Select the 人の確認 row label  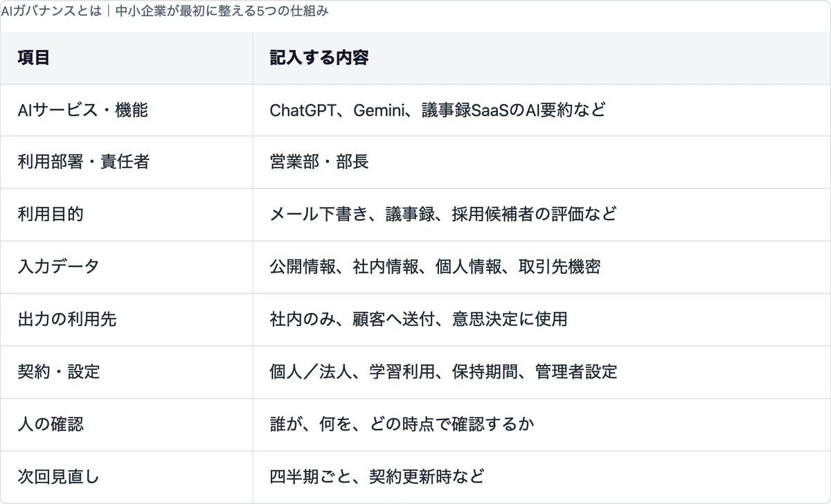tap(51, 424)
